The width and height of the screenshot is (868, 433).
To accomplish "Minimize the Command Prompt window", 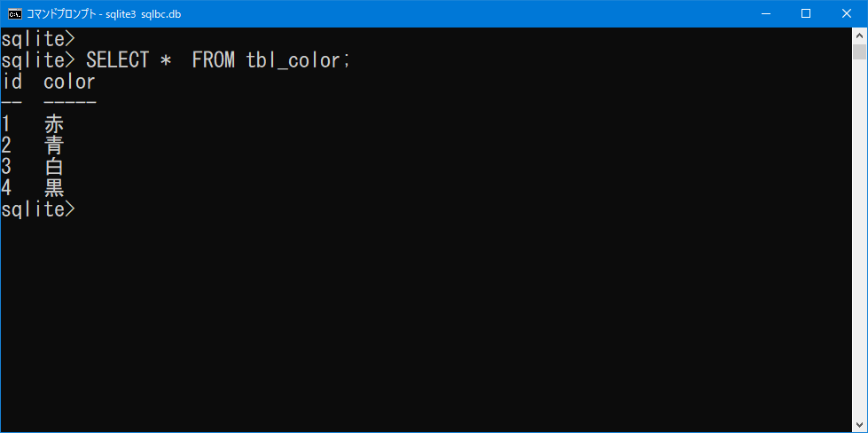I will (x=765, y=14).
